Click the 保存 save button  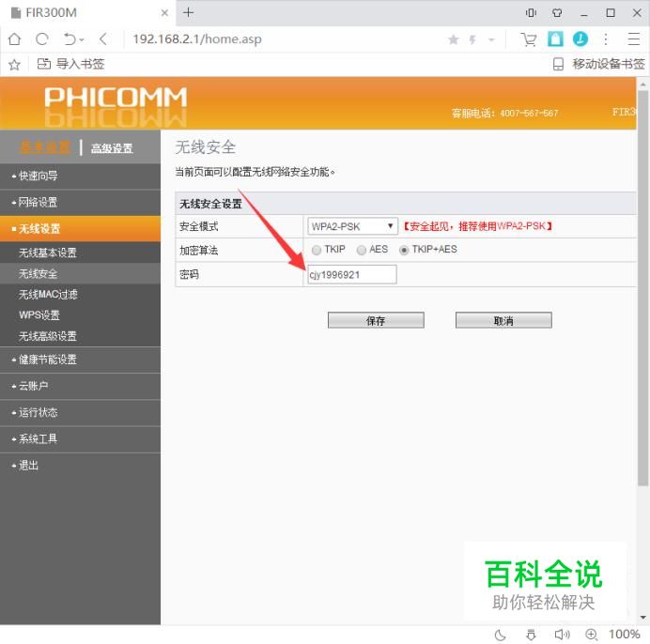click(x=376, y=320)
